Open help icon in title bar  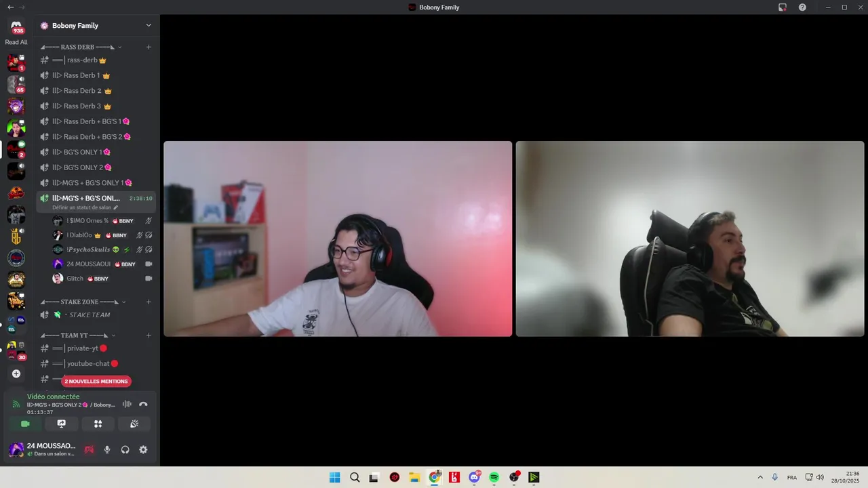click(802, 7)
